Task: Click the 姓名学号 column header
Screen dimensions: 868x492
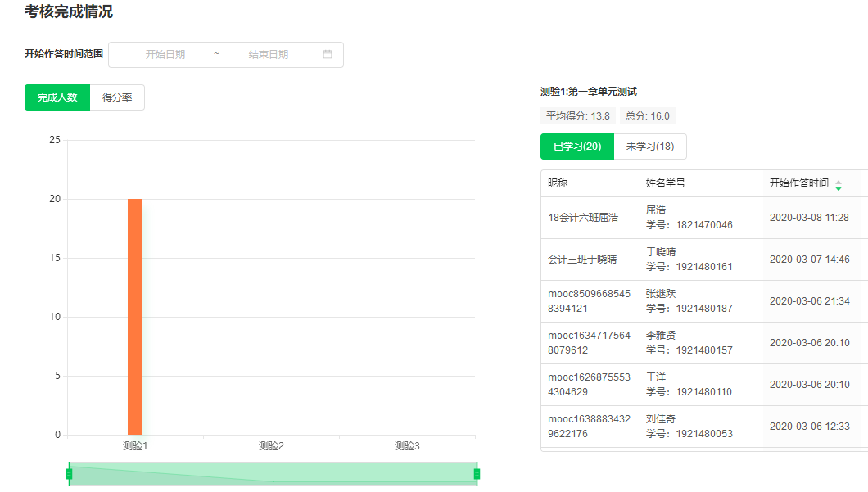Action: point(665,183)
